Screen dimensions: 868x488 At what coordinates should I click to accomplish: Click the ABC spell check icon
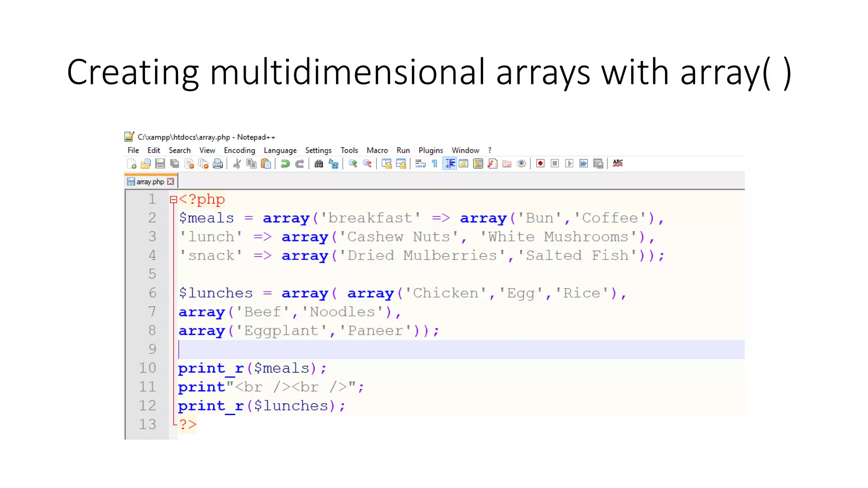click(x=618, y=164)
